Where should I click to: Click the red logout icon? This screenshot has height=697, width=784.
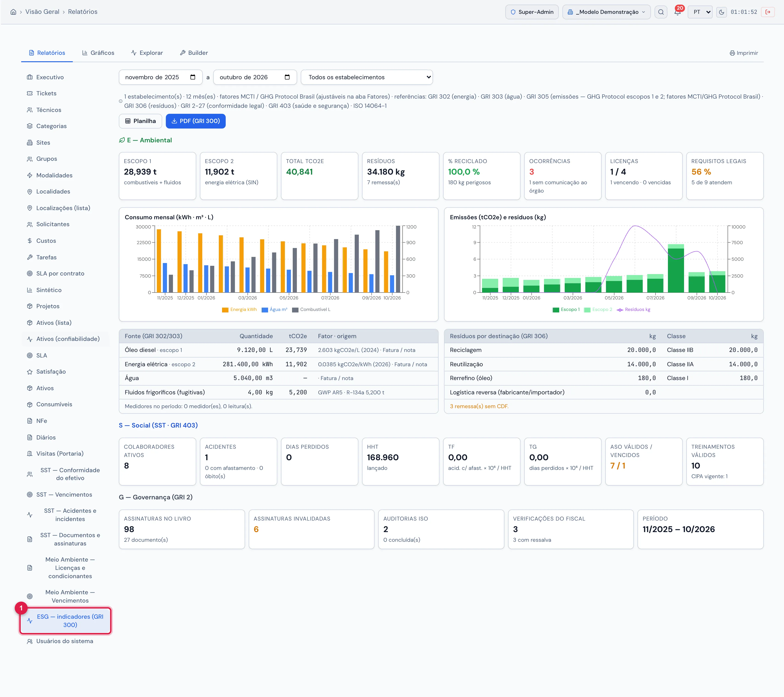tap(768, 12)
